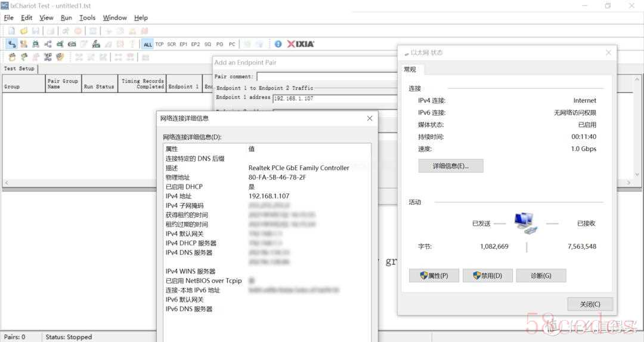Viewport: 644px width, 342px height.
Task: Click the IXIA logo in the toolbar
Action: coord(301,44)
